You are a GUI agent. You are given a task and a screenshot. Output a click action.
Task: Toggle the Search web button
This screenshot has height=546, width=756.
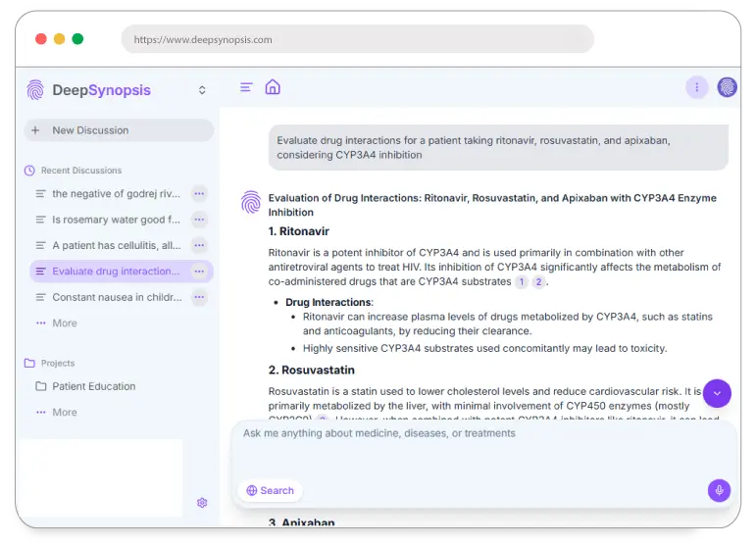[x=271, y=490]
